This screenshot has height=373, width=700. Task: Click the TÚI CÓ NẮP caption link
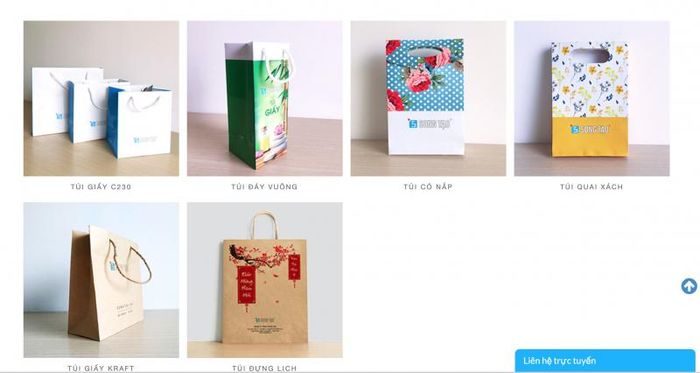pos(428,186)
